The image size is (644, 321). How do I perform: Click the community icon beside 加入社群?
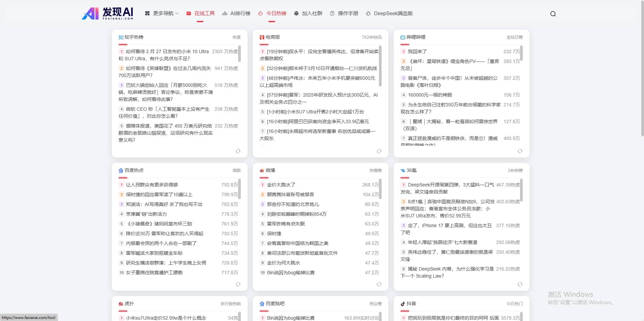coord(296,13)
